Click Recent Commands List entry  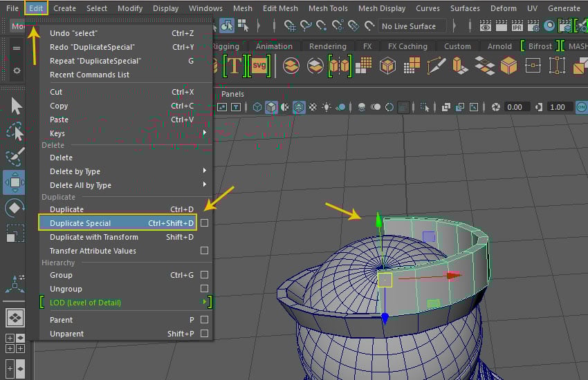pyautogui.click(x=89, y=75)
